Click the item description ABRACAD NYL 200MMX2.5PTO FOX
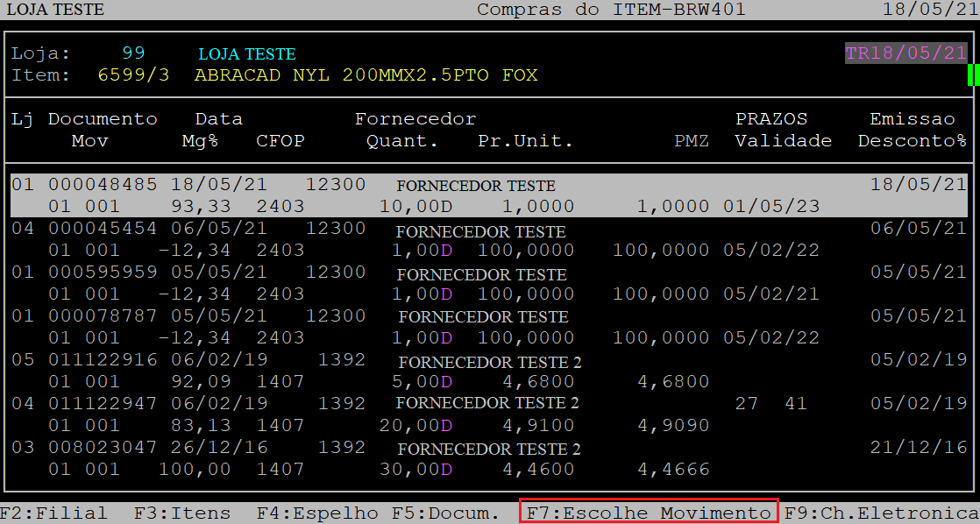This screenshot has width=980, height=524. tap(366, 75)
